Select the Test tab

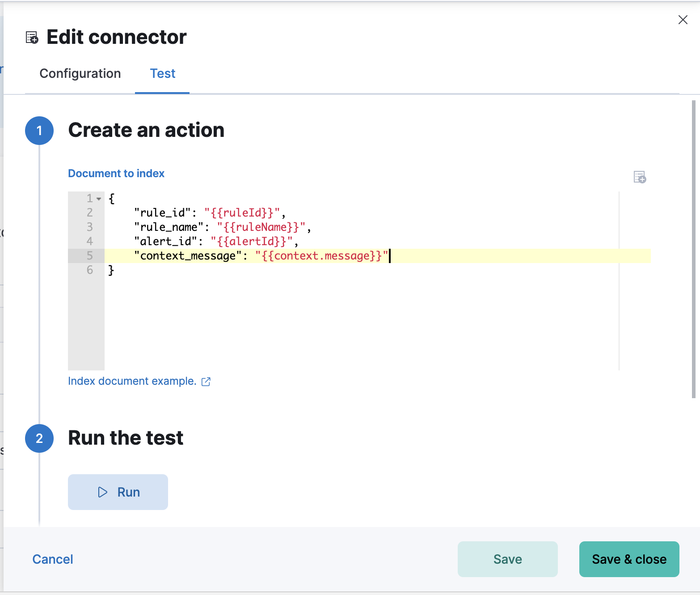162,73
